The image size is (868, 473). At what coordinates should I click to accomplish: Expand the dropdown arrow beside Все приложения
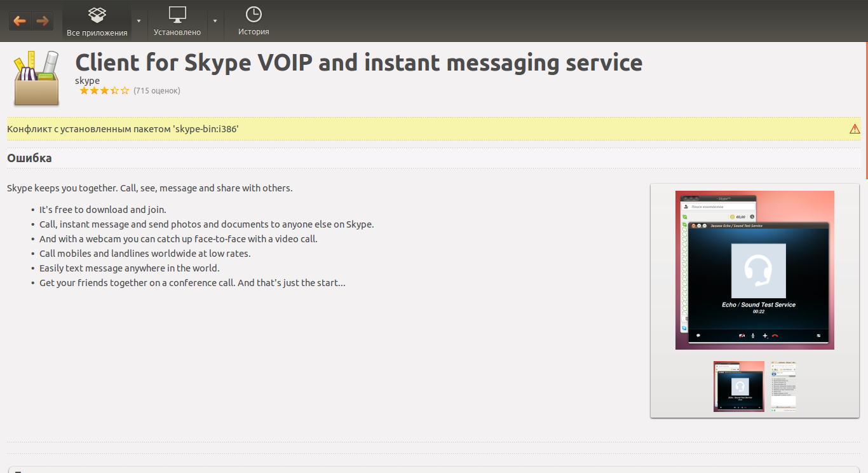tap(139, 21)
